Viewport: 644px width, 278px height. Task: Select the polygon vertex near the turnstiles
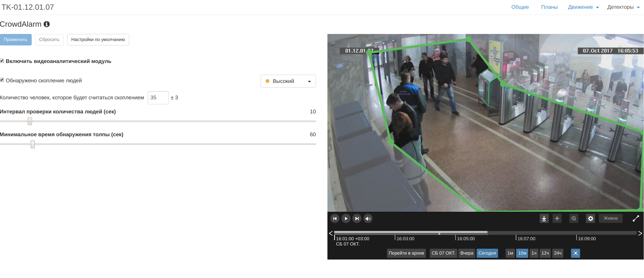[x=503, y=84]
